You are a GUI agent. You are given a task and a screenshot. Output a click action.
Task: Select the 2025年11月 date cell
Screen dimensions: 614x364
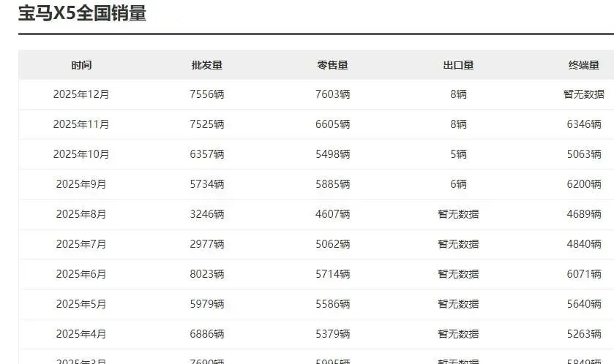click(x=81, y=124)
